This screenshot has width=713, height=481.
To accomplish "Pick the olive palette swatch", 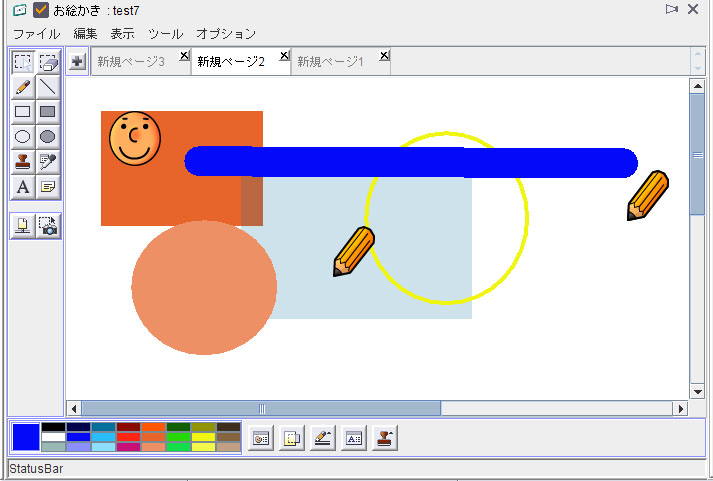I will [203, 427].
